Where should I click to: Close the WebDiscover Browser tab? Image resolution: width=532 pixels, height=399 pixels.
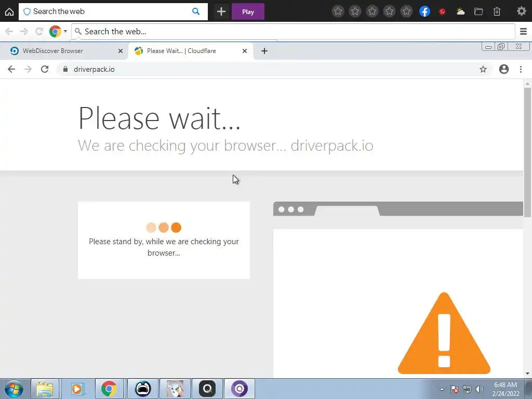click(120, 51)
